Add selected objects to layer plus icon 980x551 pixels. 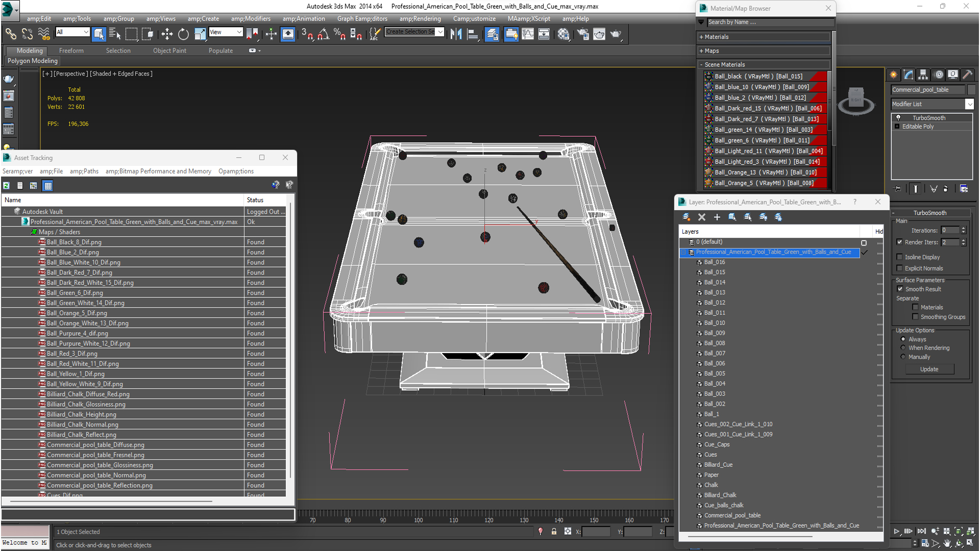(x=717, y=217)
